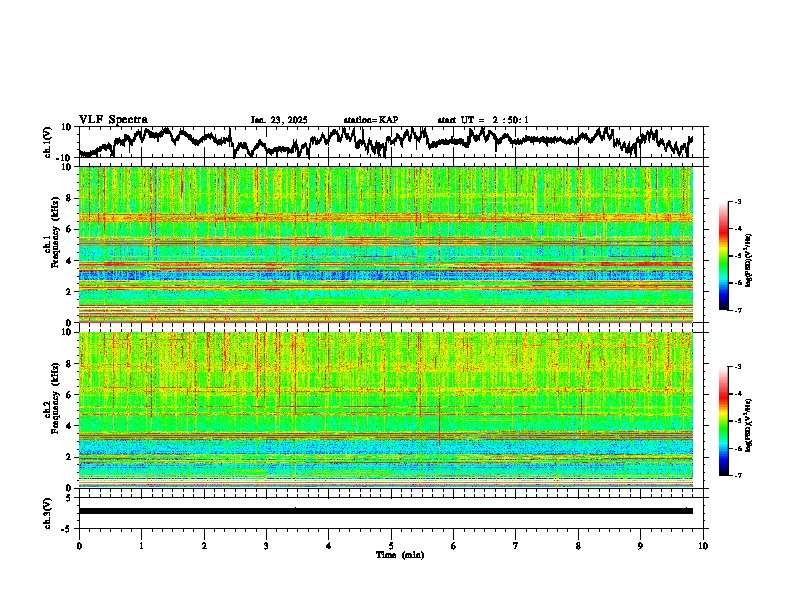This screenshot has width=792, height=612.
Task: Click the black ch.3 voltage bar
Action: pos(386,511)
